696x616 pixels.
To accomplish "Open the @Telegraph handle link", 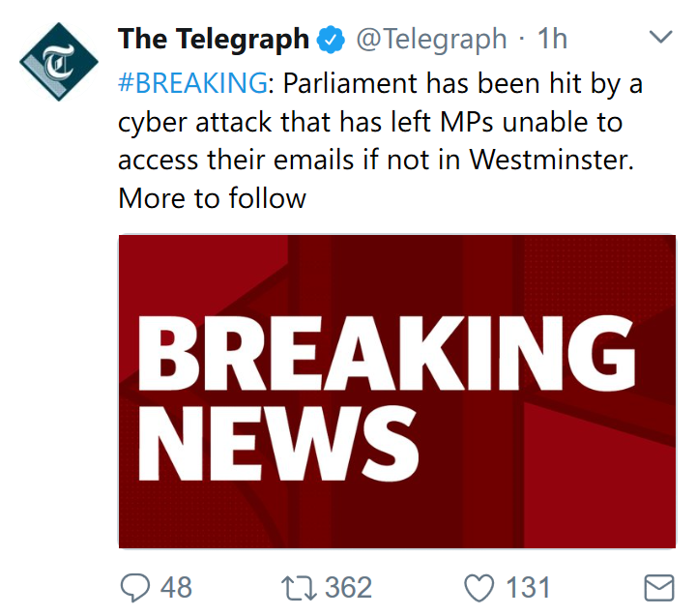I will (431, 40).
